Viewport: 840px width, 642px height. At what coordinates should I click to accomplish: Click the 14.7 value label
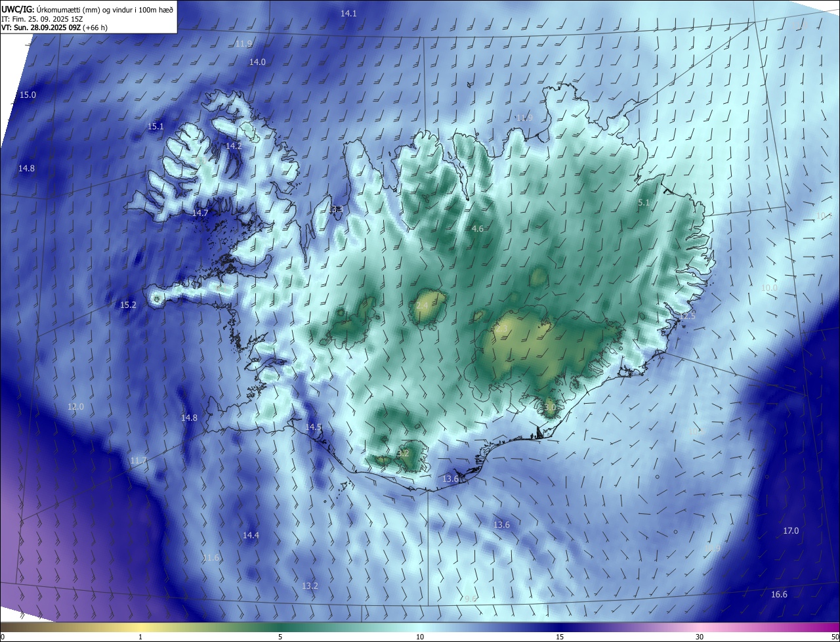[200, 213]
